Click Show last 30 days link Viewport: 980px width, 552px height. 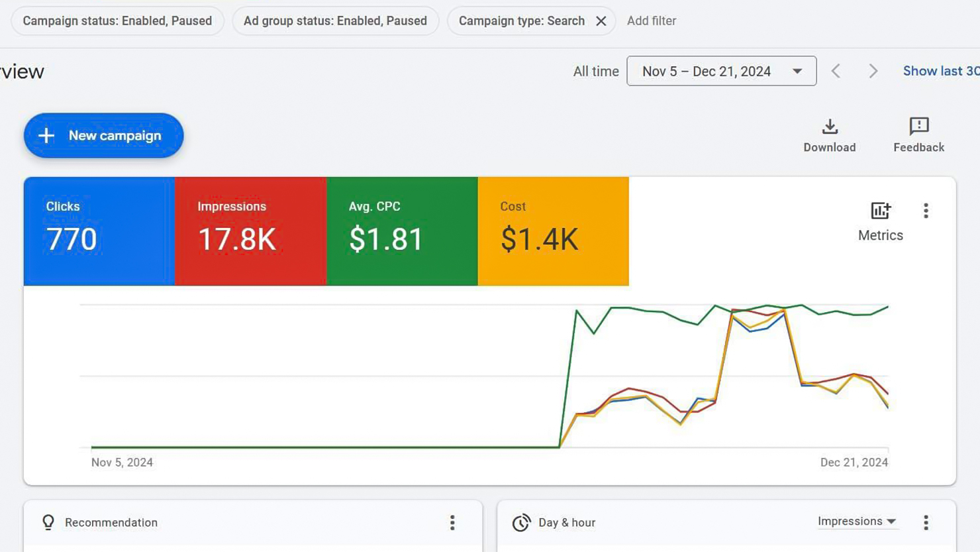(940, 72)
